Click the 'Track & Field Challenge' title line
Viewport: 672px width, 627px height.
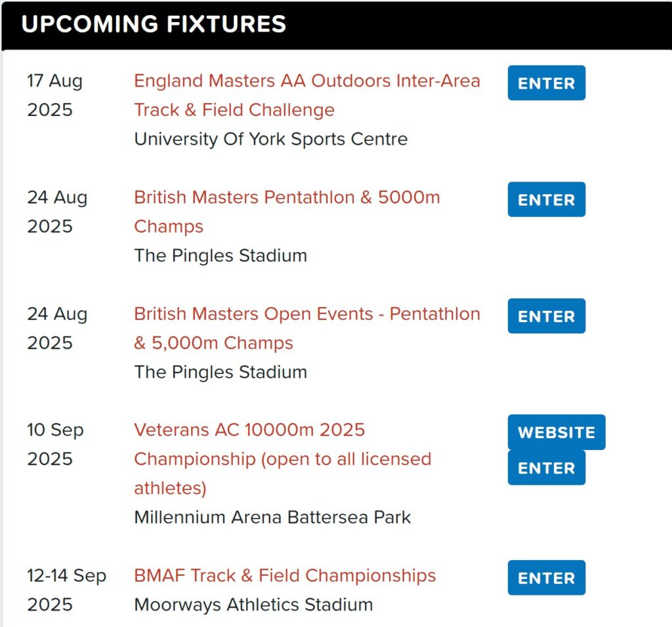click(234, 110)
